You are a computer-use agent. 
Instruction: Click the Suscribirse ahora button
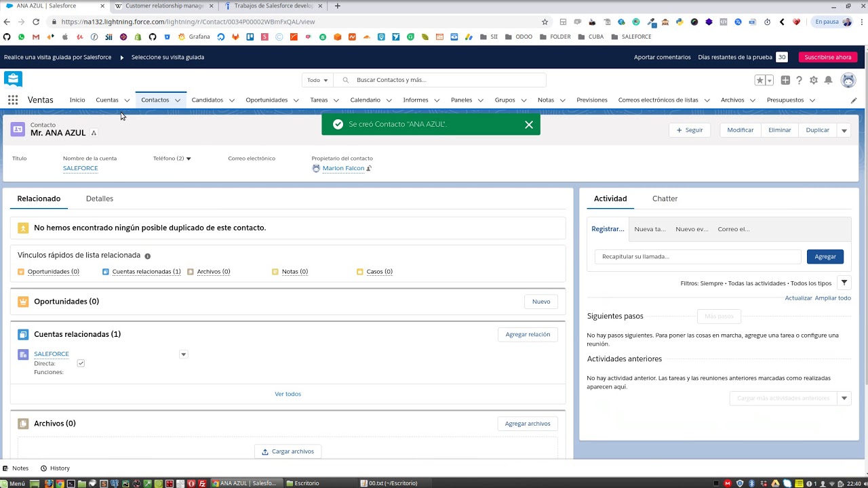[x=828, y=57]
